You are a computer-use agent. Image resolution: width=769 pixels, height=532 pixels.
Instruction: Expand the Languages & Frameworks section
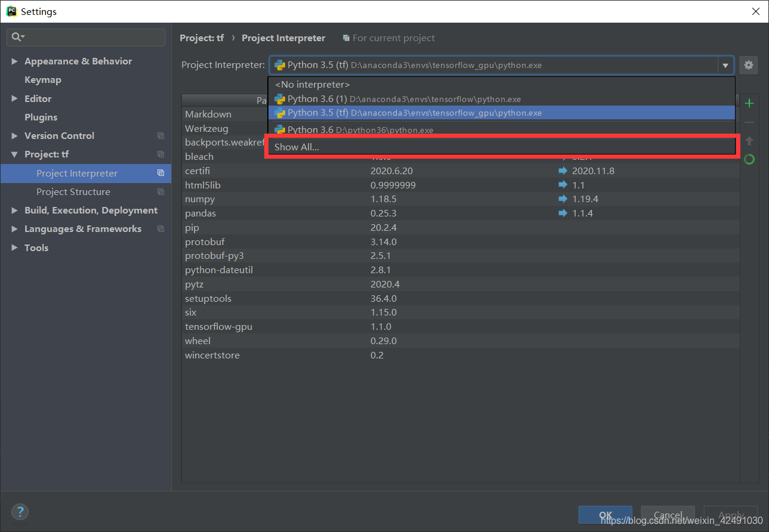coord(14,229)
